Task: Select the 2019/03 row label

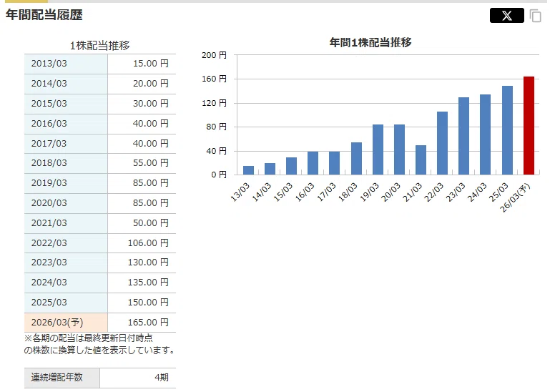Action: pyautogui.click(x=49, y=182)
